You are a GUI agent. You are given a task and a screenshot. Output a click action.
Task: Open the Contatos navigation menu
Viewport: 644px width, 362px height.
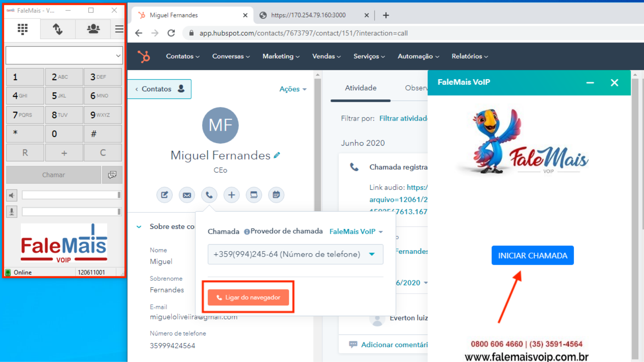[183, 56]
